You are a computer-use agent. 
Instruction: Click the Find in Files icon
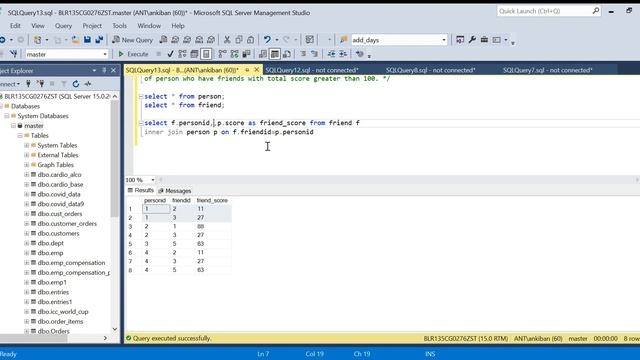[344, 40]
